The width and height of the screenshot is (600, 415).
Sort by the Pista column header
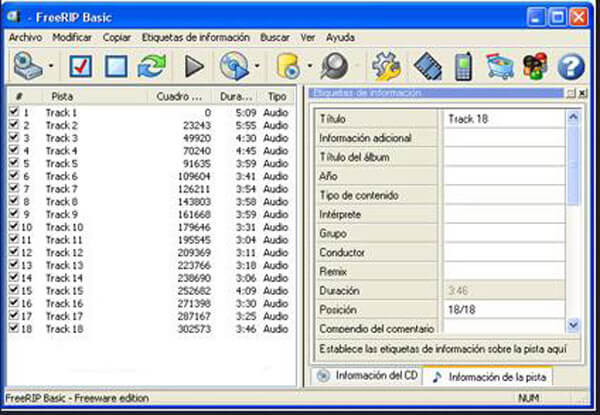click(x=94, y=96)
